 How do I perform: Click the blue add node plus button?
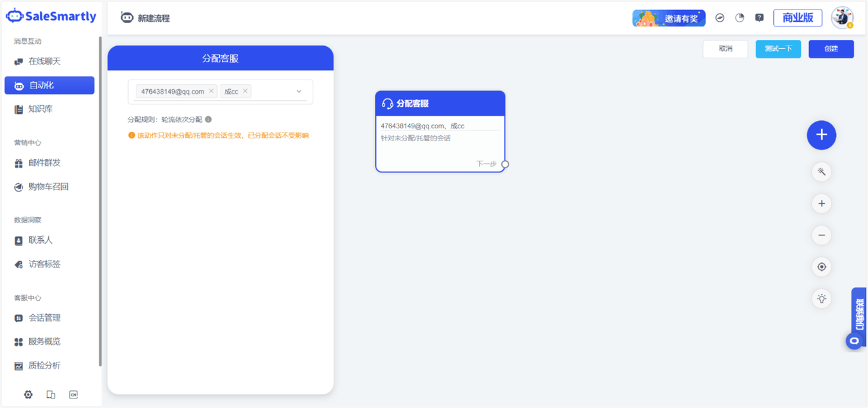tap(821, 135)
